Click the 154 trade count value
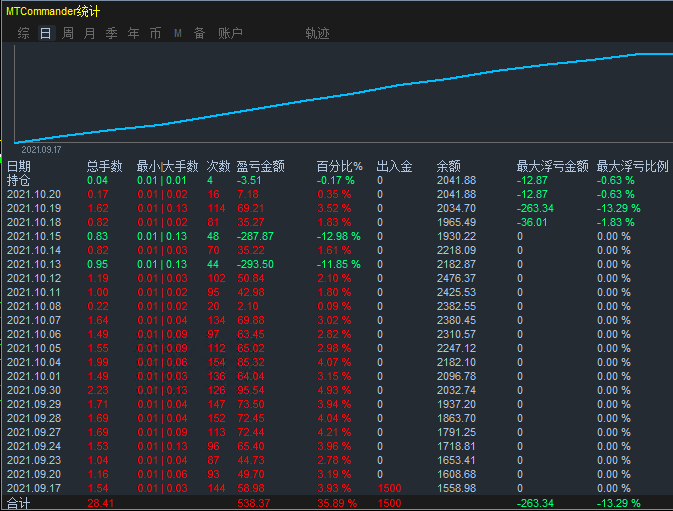 [216, 363]
